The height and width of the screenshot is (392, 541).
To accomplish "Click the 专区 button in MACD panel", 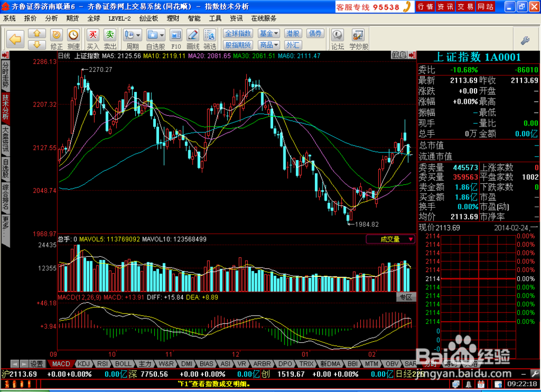I will 406,297.
